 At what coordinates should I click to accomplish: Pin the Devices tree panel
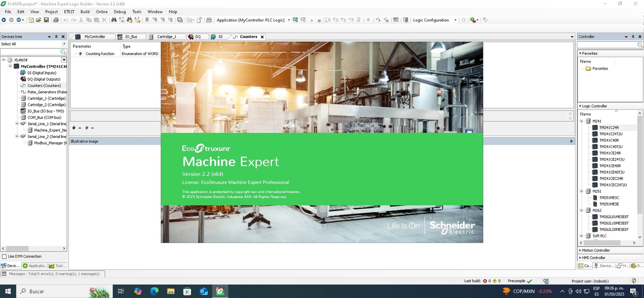tap(56, 37)
